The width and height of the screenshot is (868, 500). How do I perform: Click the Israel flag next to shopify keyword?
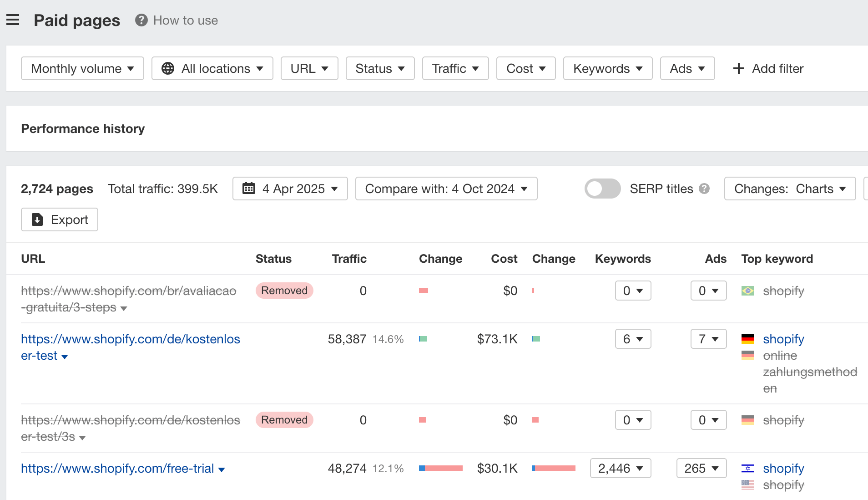747,468
